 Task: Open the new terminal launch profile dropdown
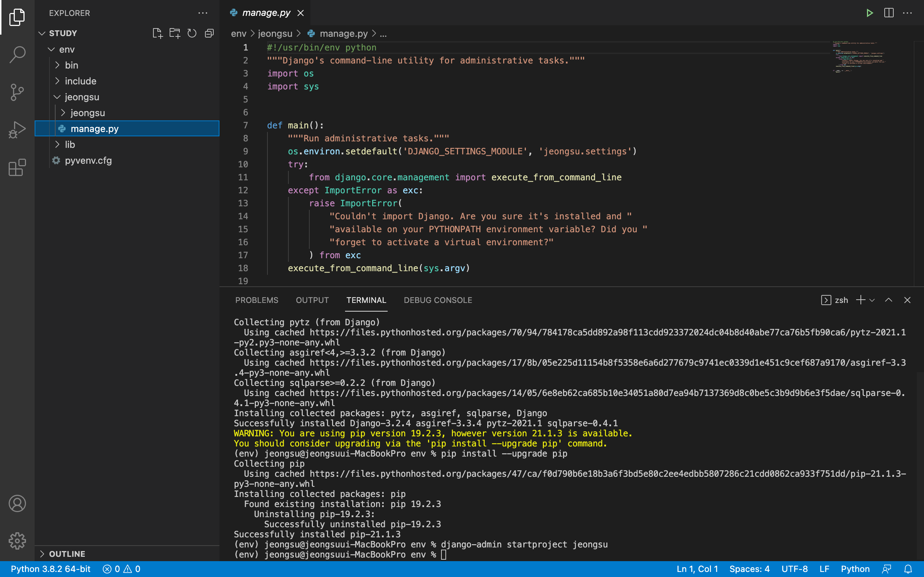[x=872, y=300]
